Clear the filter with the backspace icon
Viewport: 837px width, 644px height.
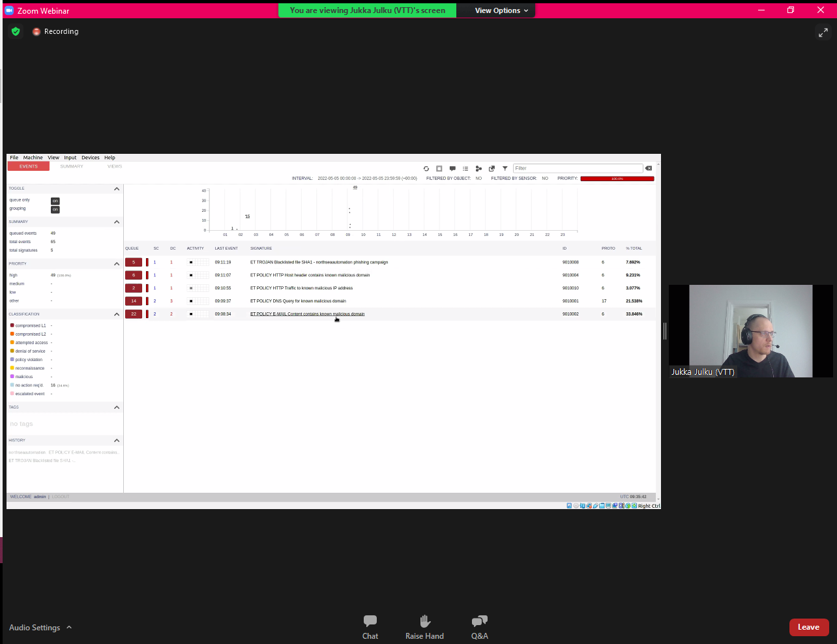click(649, 168)
